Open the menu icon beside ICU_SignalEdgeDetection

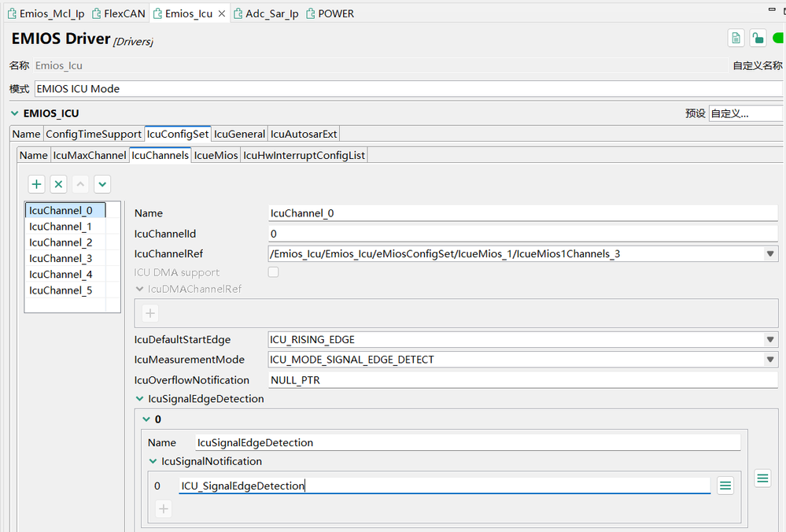click(x=725, y=486)
